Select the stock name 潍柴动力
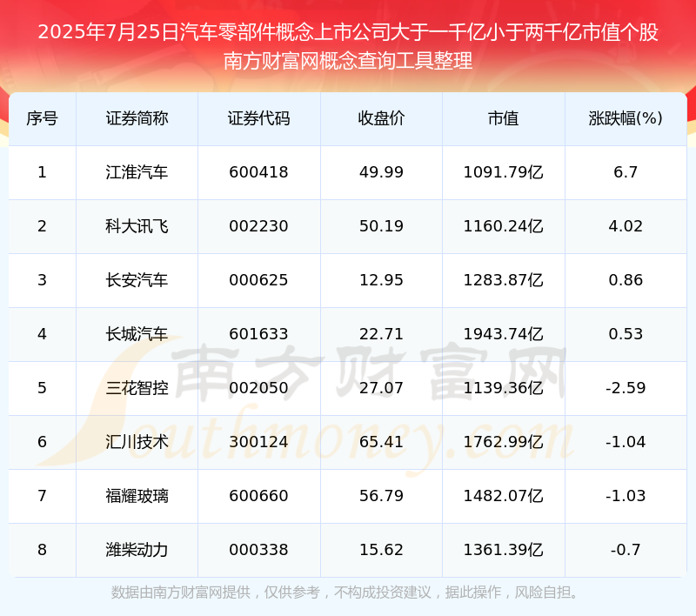 point(137,550)
